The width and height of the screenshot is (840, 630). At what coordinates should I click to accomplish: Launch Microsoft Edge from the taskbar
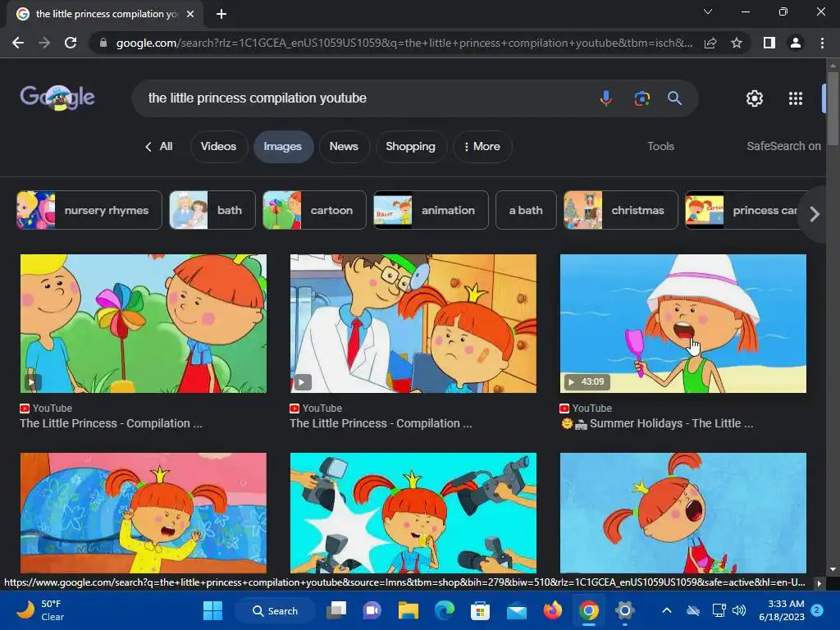click(444, 610)
